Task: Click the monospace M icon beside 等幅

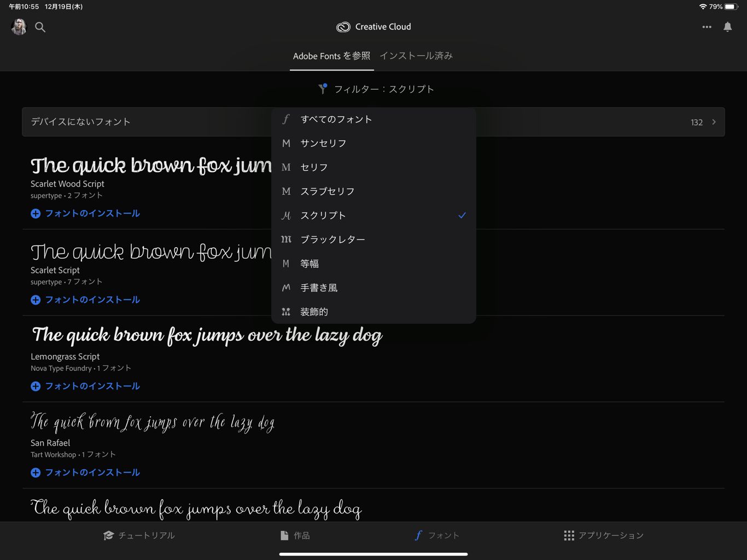Action: tap(286, 264)
